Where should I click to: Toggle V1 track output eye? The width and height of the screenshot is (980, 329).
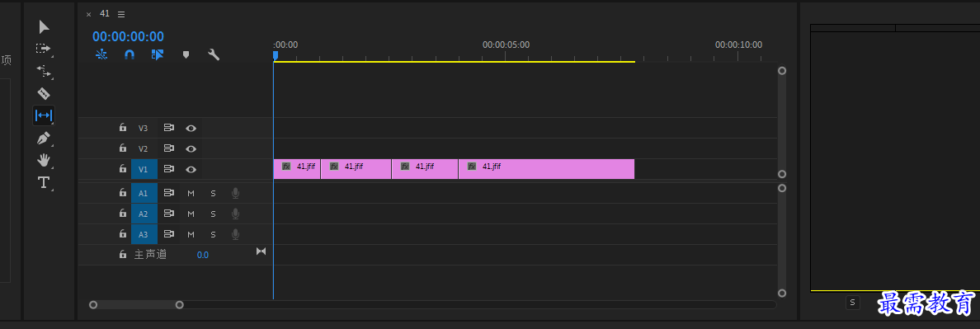[x=191, y=169]
